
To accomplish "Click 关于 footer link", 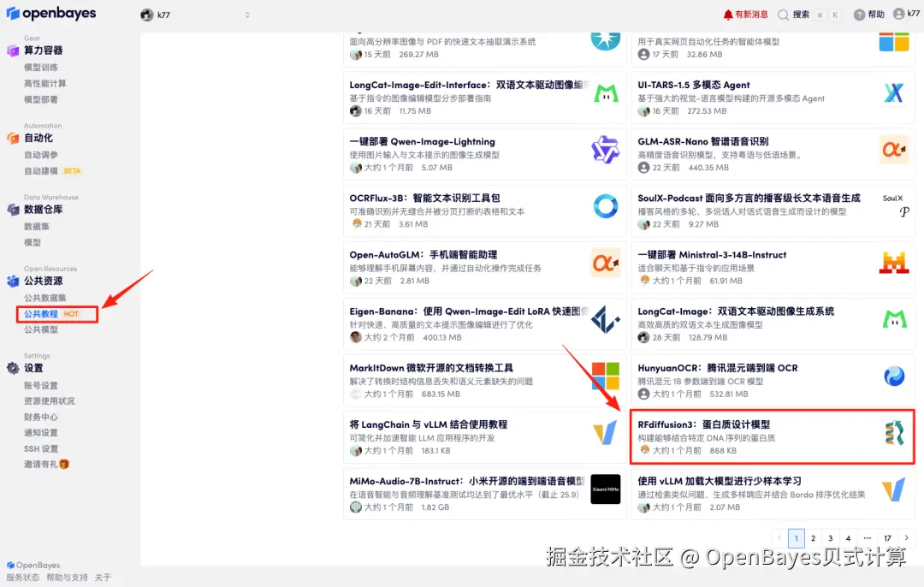I will (103, 578).
